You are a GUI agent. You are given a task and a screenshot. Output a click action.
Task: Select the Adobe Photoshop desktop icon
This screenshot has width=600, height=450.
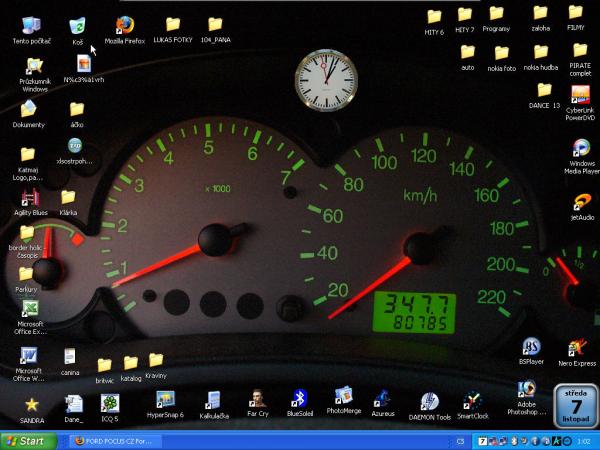tap(526, 391)
